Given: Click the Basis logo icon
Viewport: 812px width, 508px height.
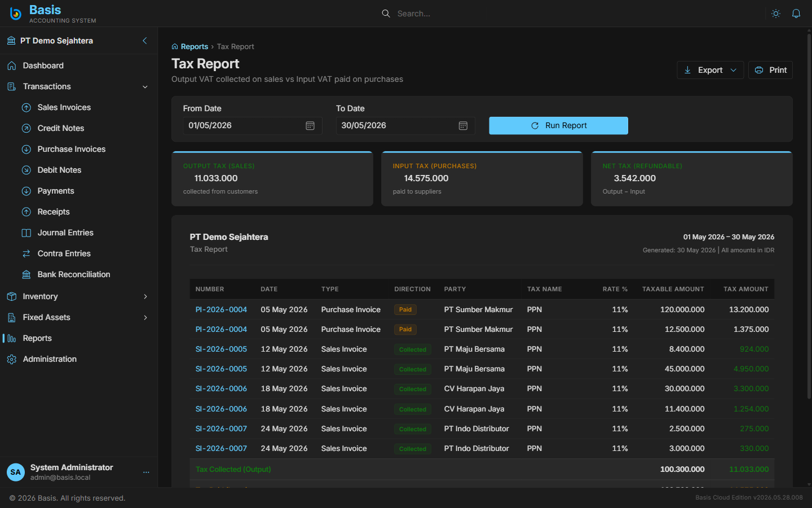Looking at the screenshot, I should point(16,14).
